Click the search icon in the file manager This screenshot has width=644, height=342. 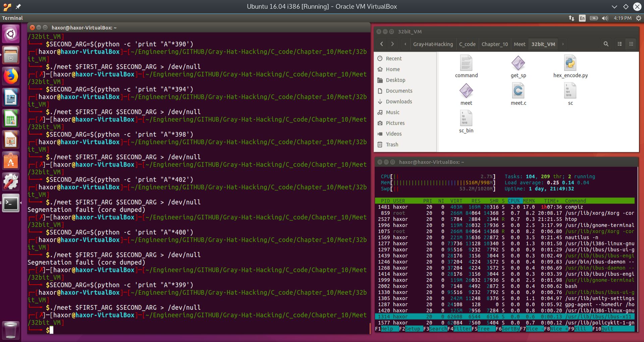tap(606, 44)
